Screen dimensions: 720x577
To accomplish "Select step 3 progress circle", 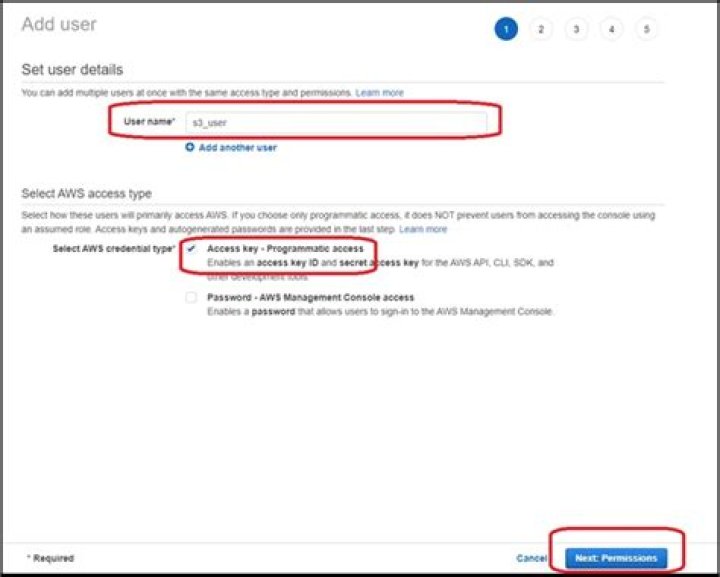I will pyautogui.click(x=576, y=29).
